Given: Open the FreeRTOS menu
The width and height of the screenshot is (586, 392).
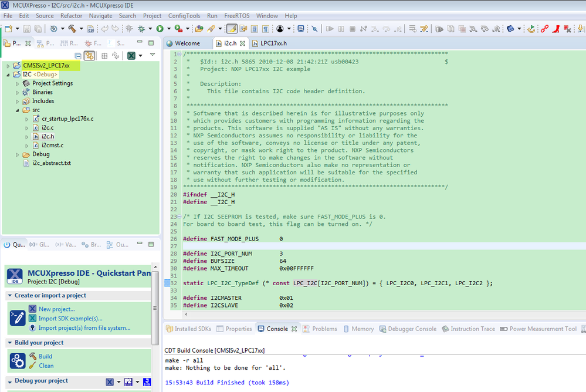Looking at the screenshot, I should pyautogui.click(x=236, y=16).
